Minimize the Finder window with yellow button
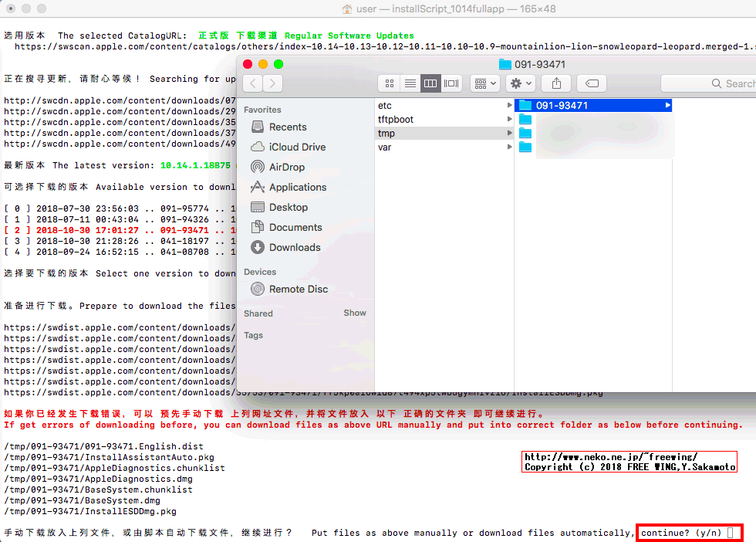 [x=263, y=64]
